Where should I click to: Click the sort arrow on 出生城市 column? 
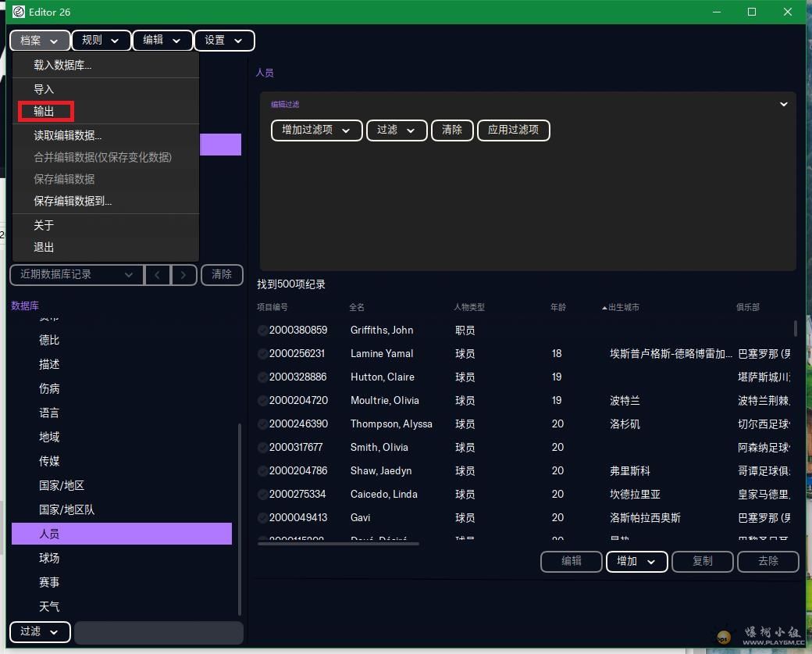[x=604, y=308]
